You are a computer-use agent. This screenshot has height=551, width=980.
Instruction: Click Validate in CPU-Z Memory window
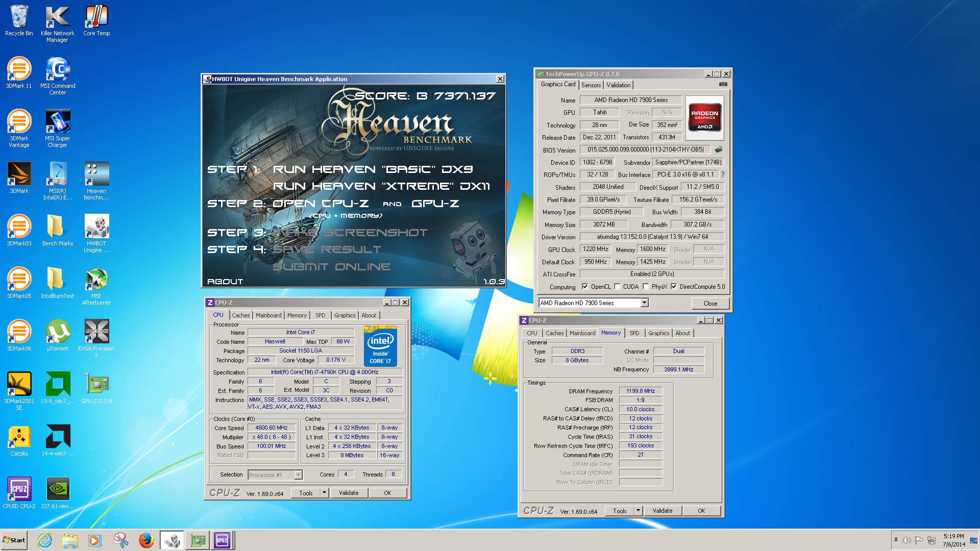(x=663, y=511)
